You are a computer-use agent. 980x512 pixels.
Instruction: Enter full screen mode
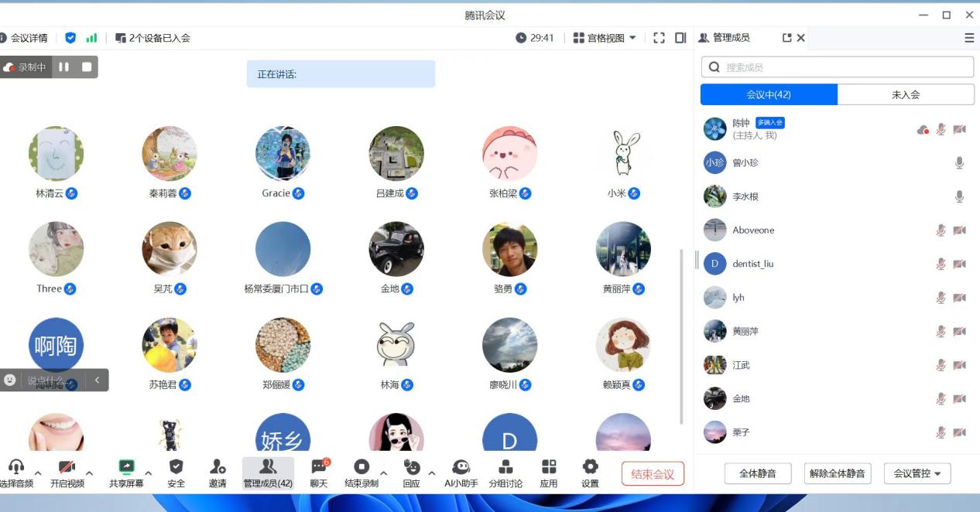(660, 38)
